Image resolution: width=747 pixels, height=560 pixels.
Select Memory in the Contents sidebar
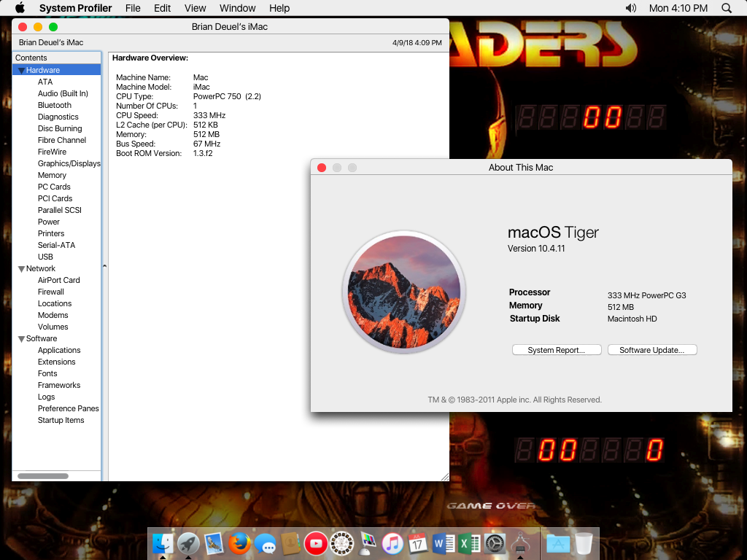pyautogui.click(x=52, y=175)
